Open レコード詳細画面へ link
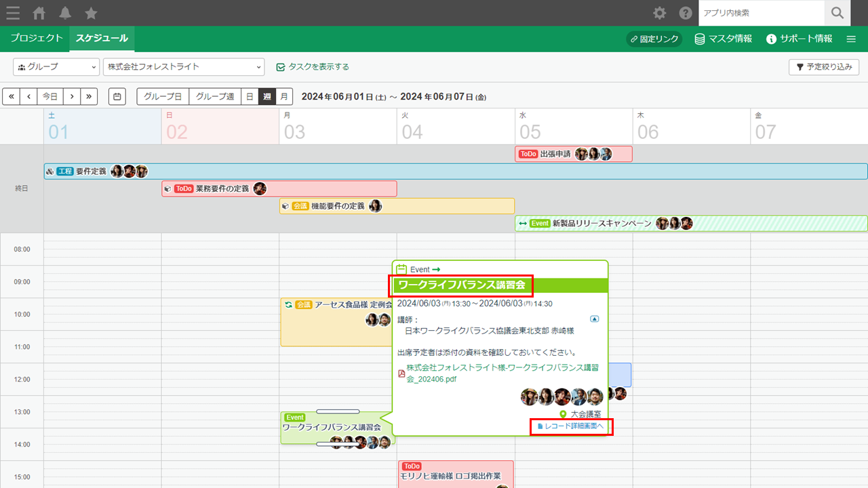This screenshot has height=488, width=868. click(570, 426)
